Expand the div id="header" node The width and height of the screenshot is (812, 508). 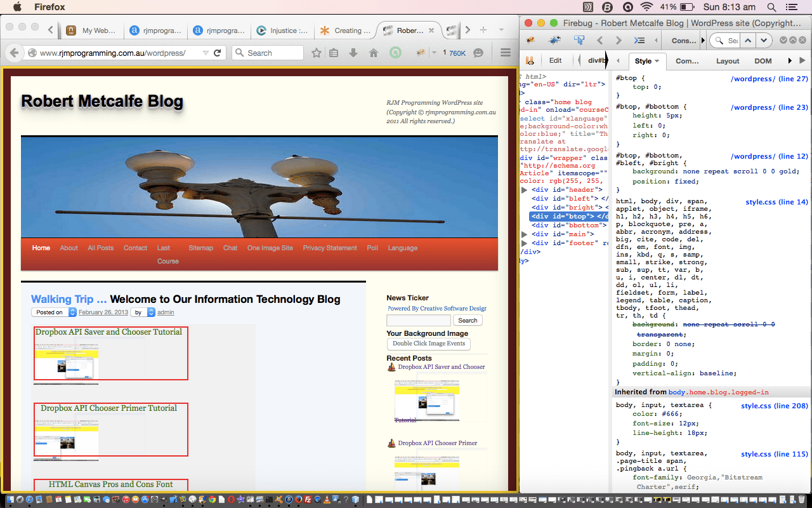click(x=525, y=190)
